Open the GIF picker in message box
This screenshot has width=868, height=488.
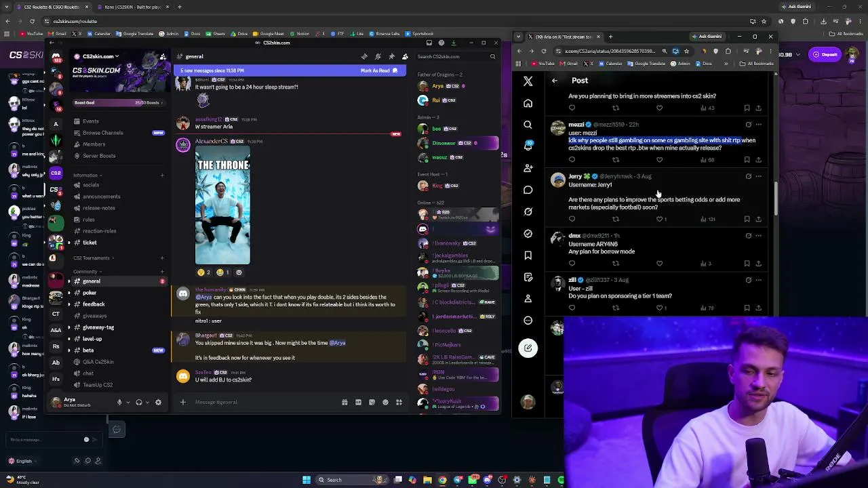pyautogui.click(x=358, y=402)
